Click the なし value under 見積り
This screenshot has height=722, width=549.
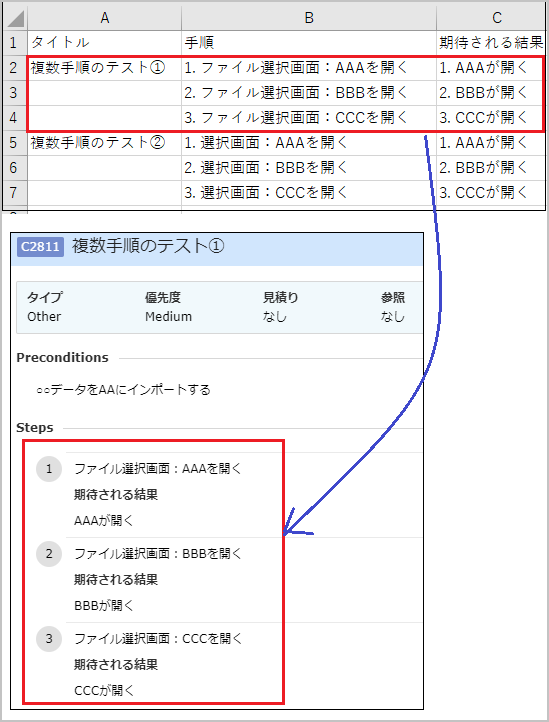(275, 317)
